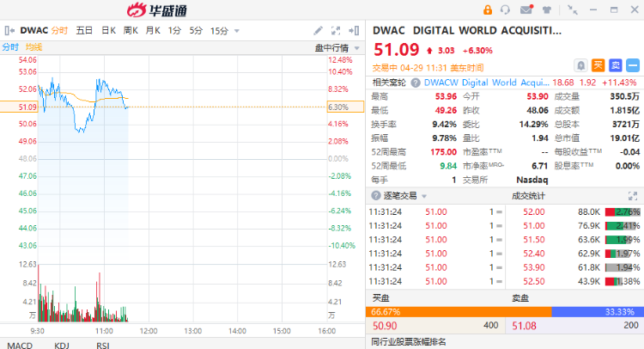Open customer service headset icon
The width and height of the screenshot is (644, 349).
click(x=506, y=10)
